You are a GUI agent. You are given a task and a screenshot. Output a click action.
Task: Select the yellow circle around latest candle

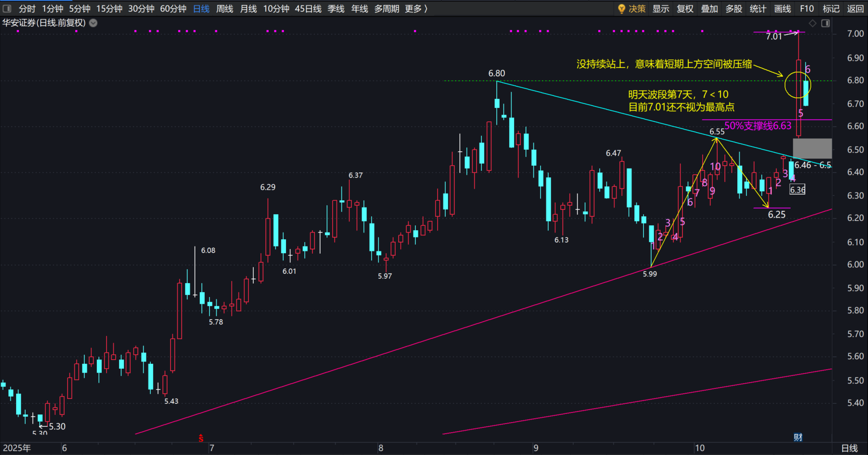coord(798,86)
